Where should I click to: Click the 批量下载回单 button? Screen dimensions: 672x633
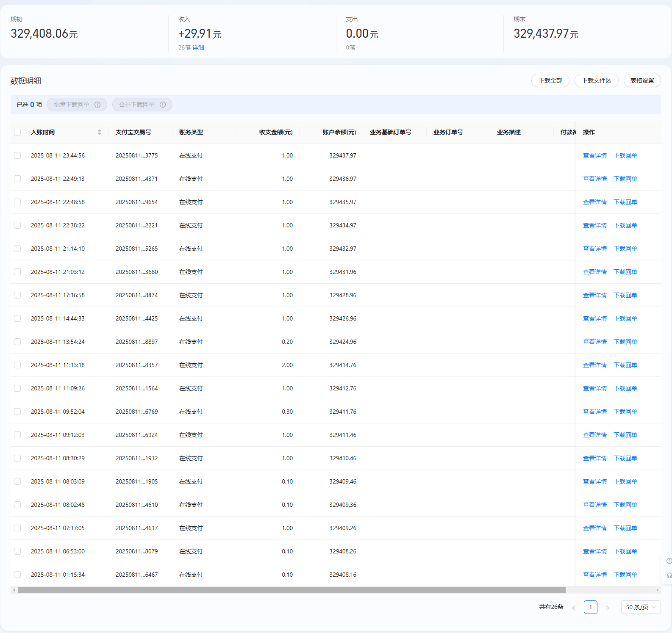(x=77, y=105)
